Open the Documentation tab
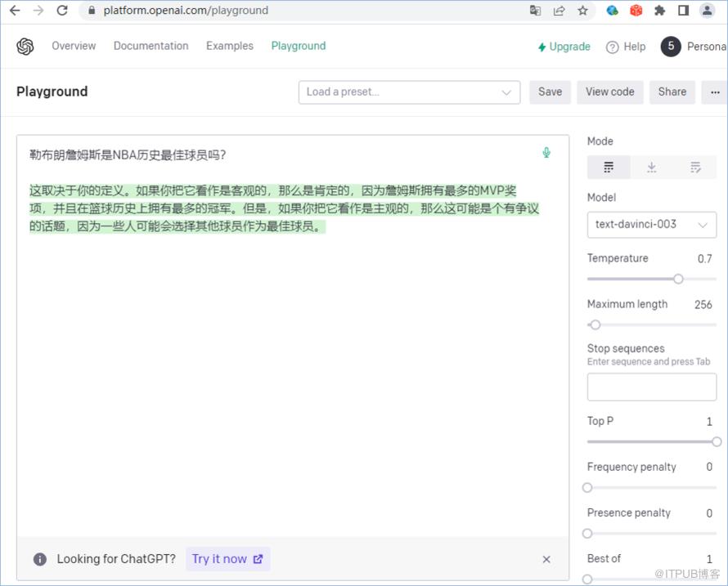 click(x=151, y=46)
